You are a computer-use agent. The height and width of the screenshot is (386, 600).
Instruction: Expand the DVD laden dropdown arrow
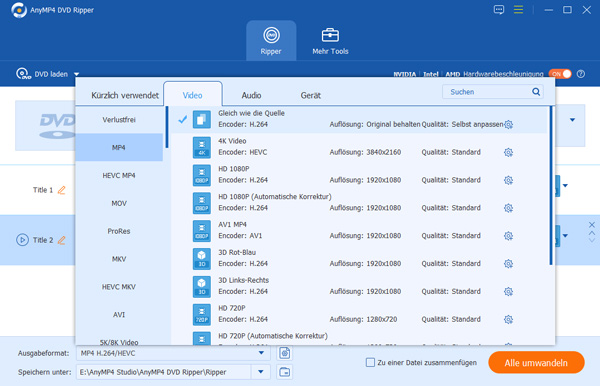coord(77,74)
